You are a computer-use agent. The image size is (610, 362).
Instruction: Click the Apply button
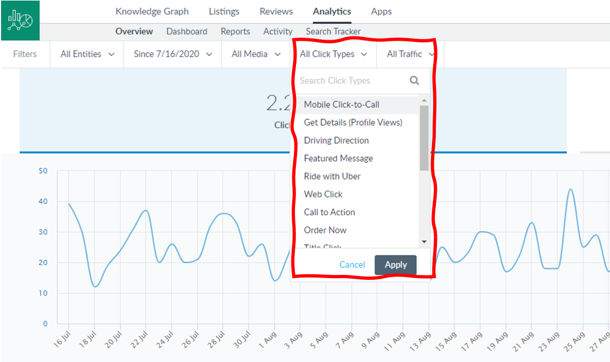point(396,265)
